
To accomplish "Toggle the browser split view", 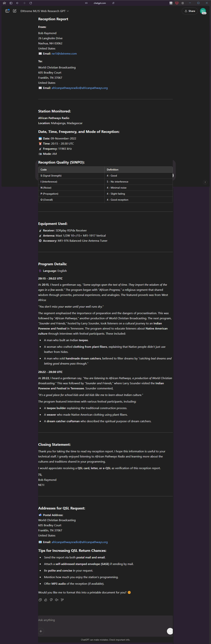I will 182,3.
